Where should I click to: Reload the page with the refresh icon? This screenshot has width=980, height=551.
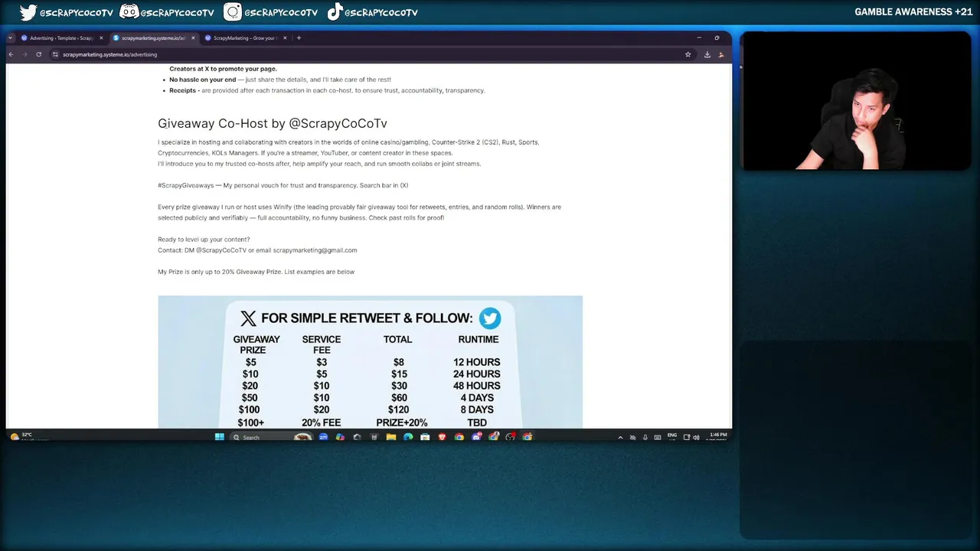(x=38, y=54)
